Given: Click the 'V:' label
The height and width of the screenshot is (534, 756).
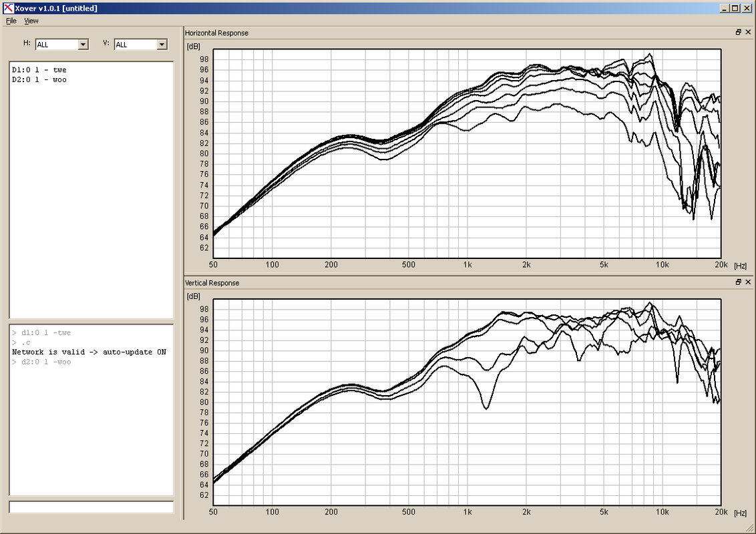Looking at the screenshot, I should 106,43.
